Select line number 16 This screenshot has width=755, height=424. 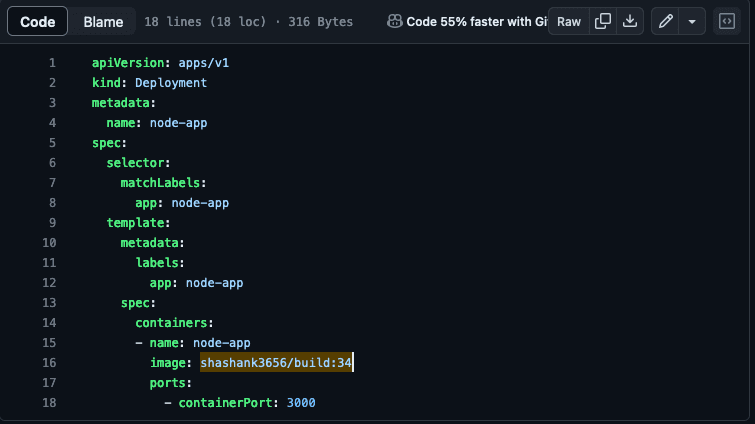[49, 363]
